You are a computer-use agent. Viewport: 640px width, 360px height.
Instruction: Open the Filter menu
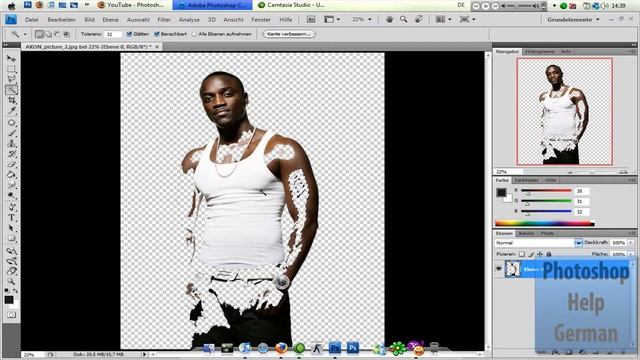164,20
